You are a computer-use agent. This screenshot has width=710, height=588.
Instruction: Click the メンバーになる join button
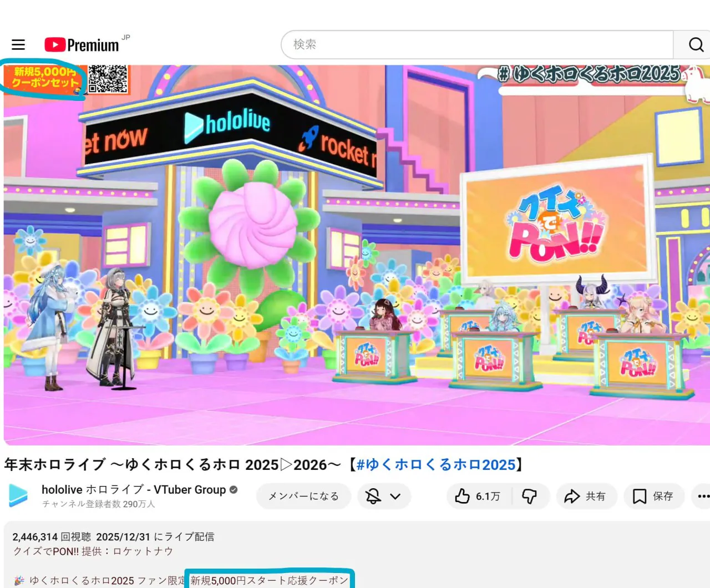click(x=303, y=496)
